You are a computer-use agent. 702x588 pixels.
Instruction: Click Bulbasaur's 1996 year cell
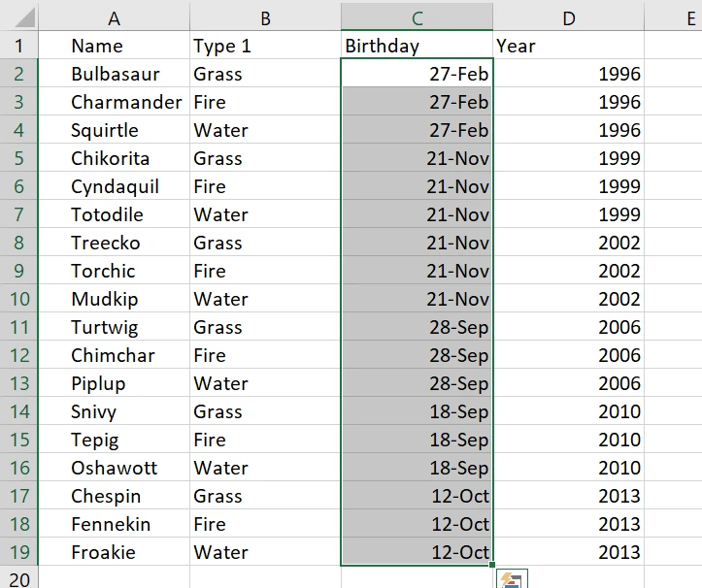tap(569, 74)
